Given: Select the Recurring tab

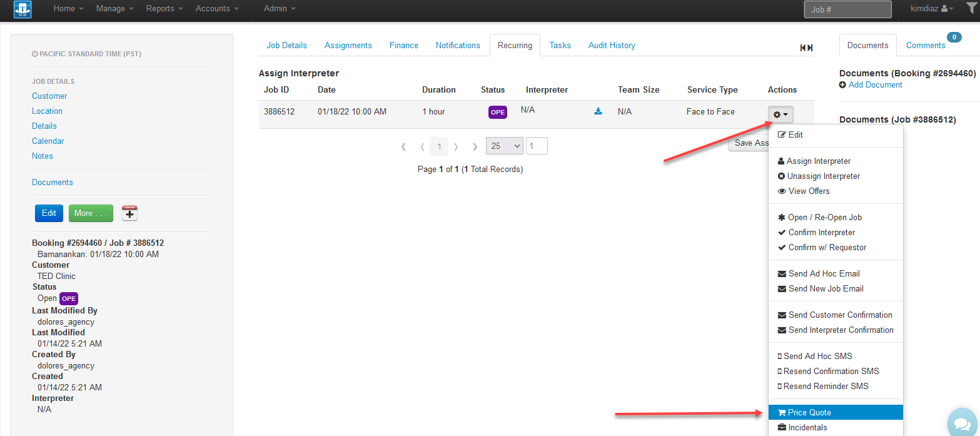Looking at the screenshot, I should pos(515,45).
